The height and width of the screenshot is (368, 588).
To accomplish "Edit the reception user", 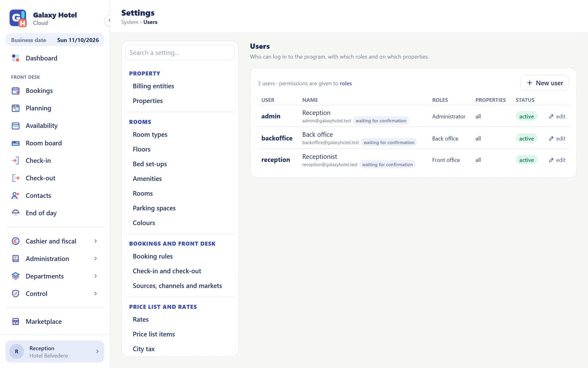I will (557, 160).
